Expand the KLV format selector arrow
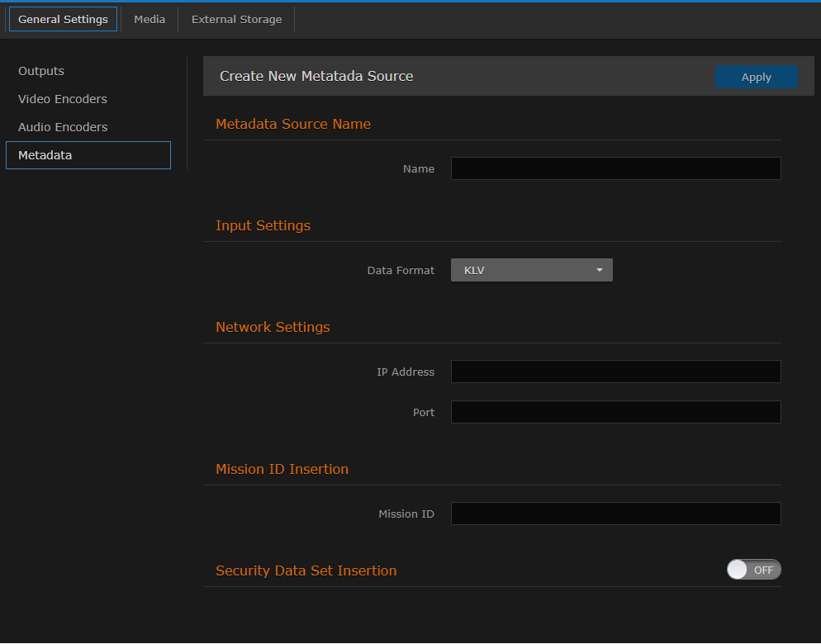The height and width of the screenshot is (644, 821). click(599, 269)
